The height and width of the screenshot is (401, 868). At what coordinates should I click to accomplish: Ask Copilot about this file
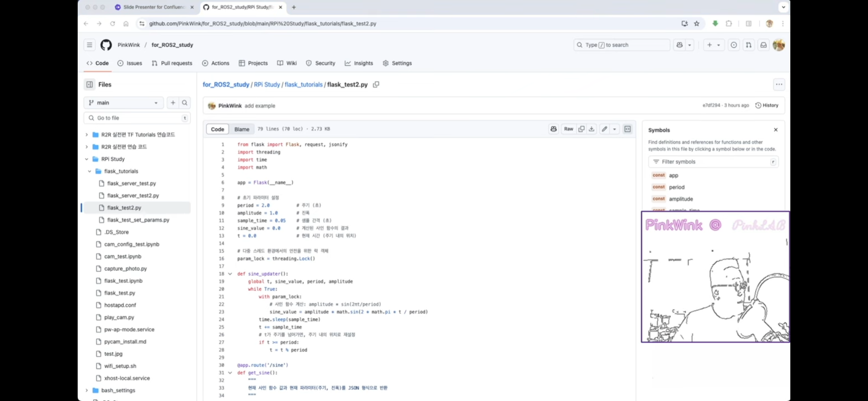pyautogui.click(x=553, y=129)
